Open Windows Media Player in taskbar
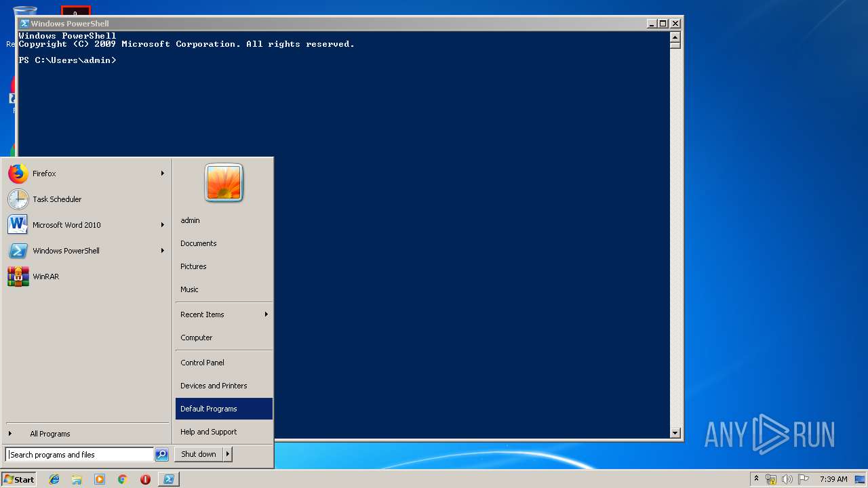Image resolution: width=868 pixels, height=488 pixels. pyautogui.click(x=100, y=479)
